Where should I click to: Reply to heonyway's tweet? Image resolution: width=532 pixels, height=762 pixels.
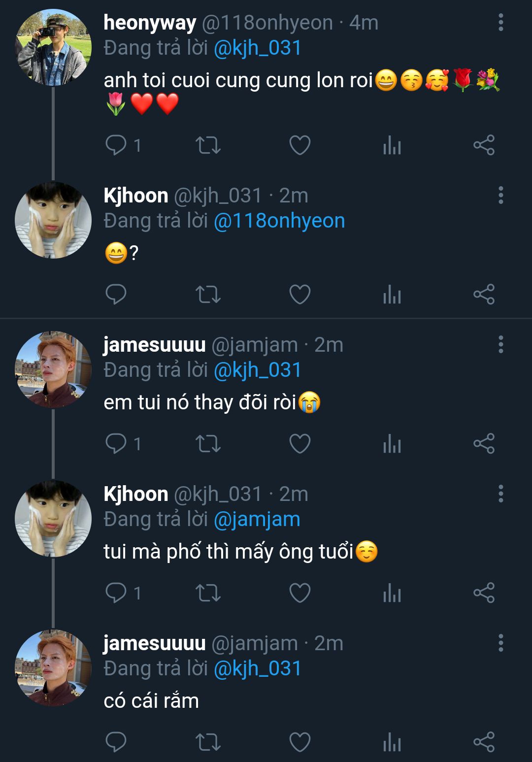pos(116,145)
